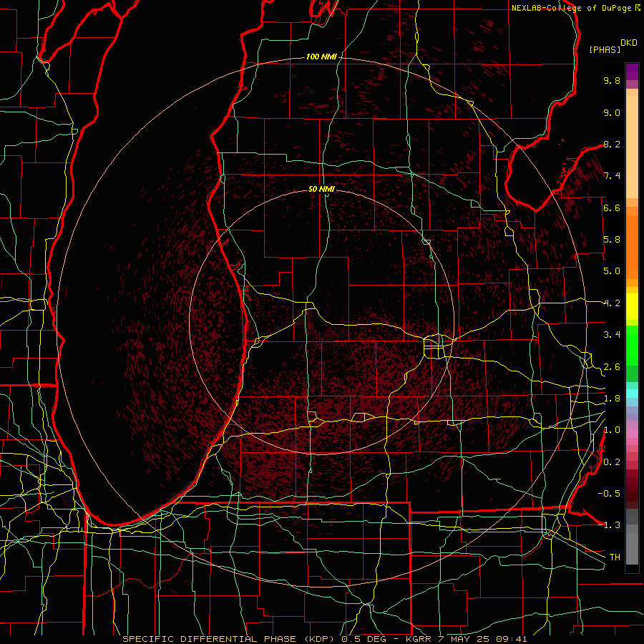This screenshot has width=644, height=644.
Task: Click the -1.3 colorbar value
Action: pos(609,525)
